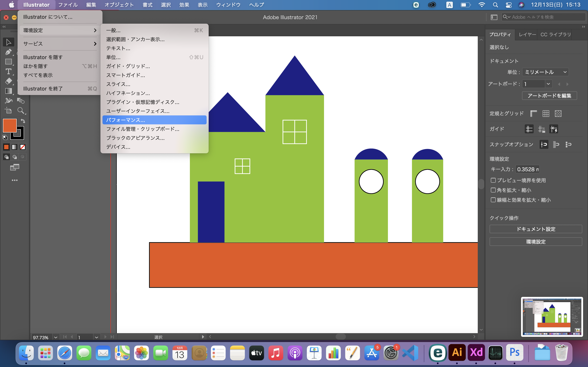588x367 pixels.
Task: Open the zoom level dropdown showing 97.73%
Action: click(56, 337)
